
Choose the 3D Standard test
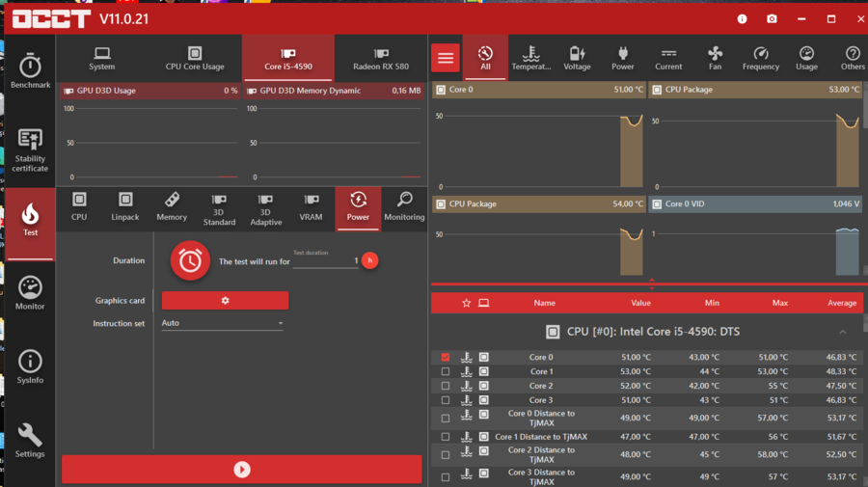click(219, 209)
